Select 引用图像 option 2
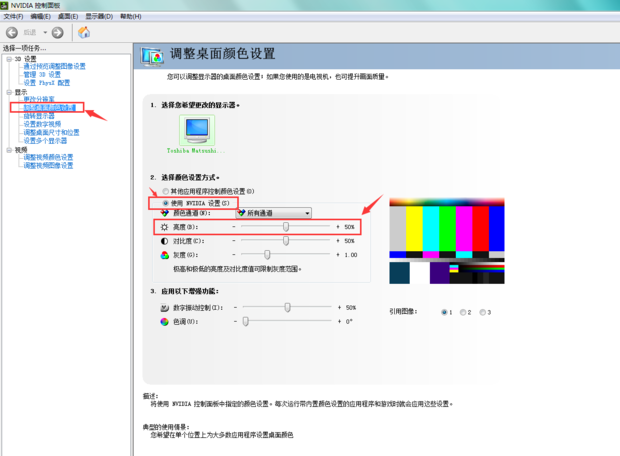Screen dimensions: 620x456 pos(463,312)
